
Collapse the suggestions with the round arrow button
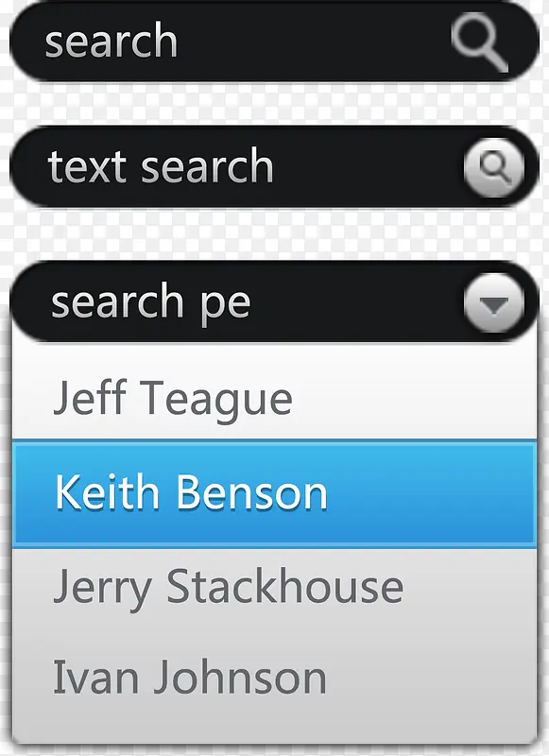pos(494,303)
